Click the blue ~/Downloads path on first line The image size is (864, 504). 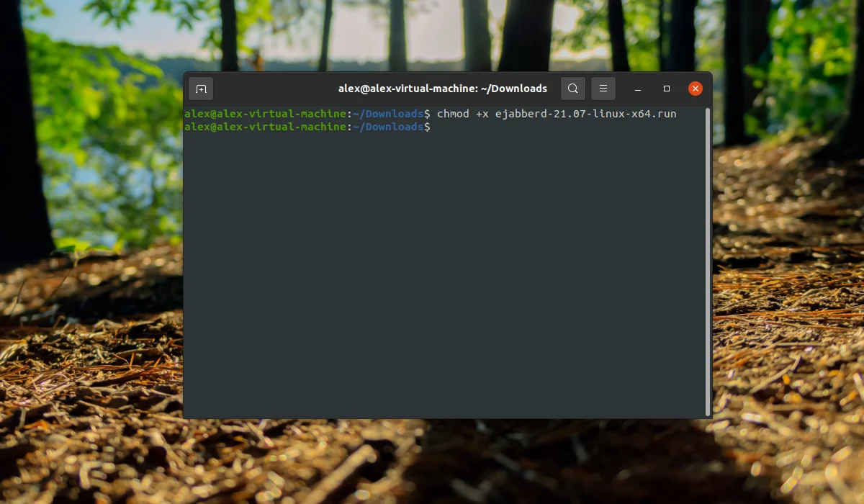point(388,114)
